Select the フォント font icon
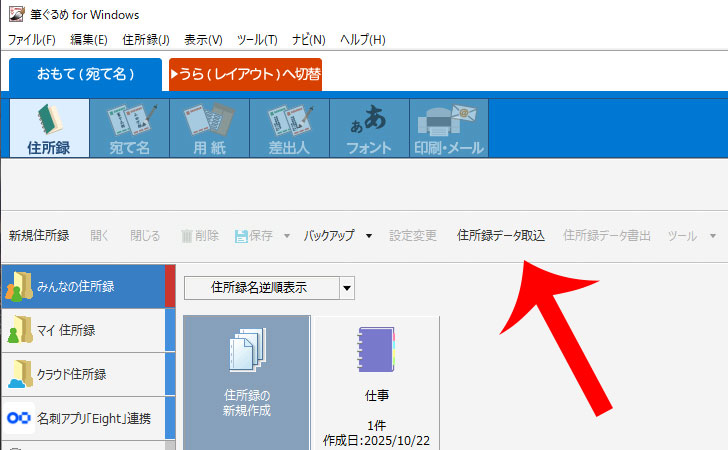 tap(368, 128)
